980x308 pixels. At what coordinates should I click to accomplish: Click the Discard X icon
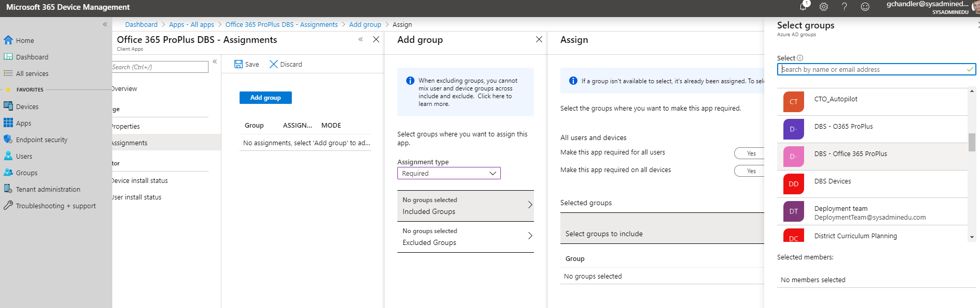[274, 64]
